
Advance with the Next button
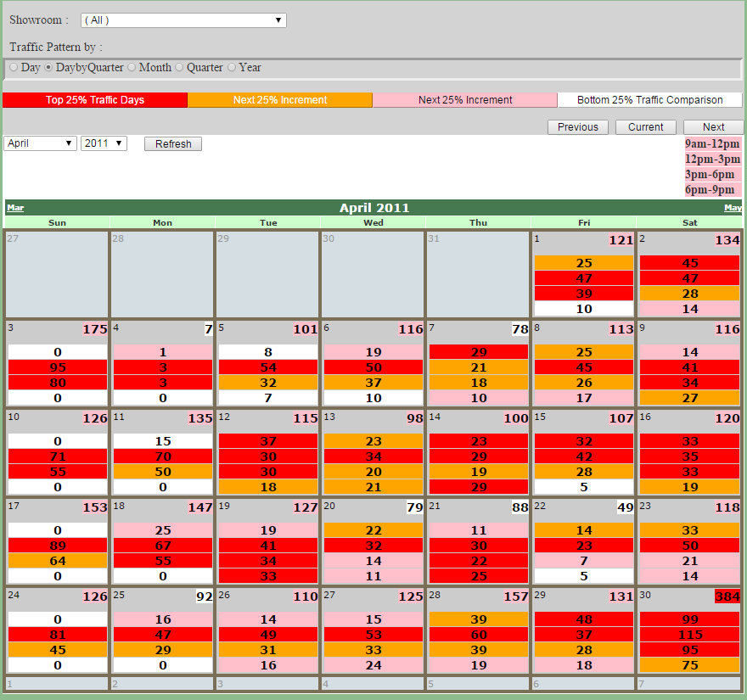[x=713, y=127]
